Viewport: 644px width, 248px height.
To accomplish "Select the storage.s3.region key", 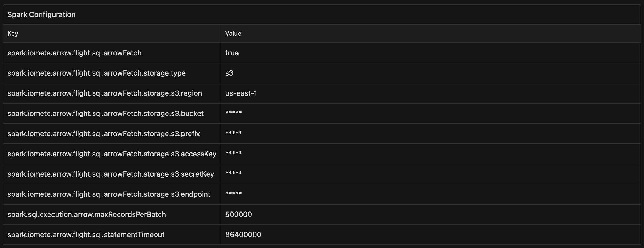I will (105, 93).
